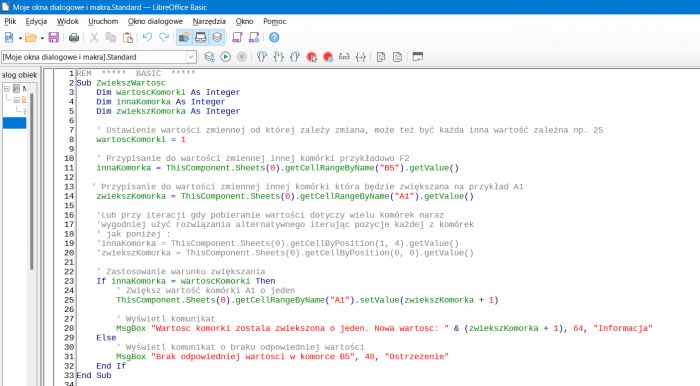
Task: Expand the Open recent files arrow
Action: pyautogui.click(x=42, y=38)
